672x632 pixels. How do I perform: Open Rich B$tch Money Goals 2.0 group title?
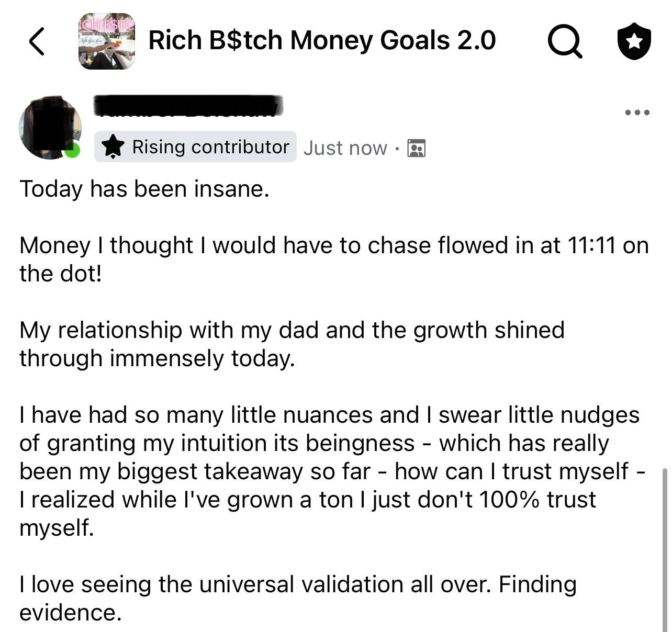coord(322,40)
